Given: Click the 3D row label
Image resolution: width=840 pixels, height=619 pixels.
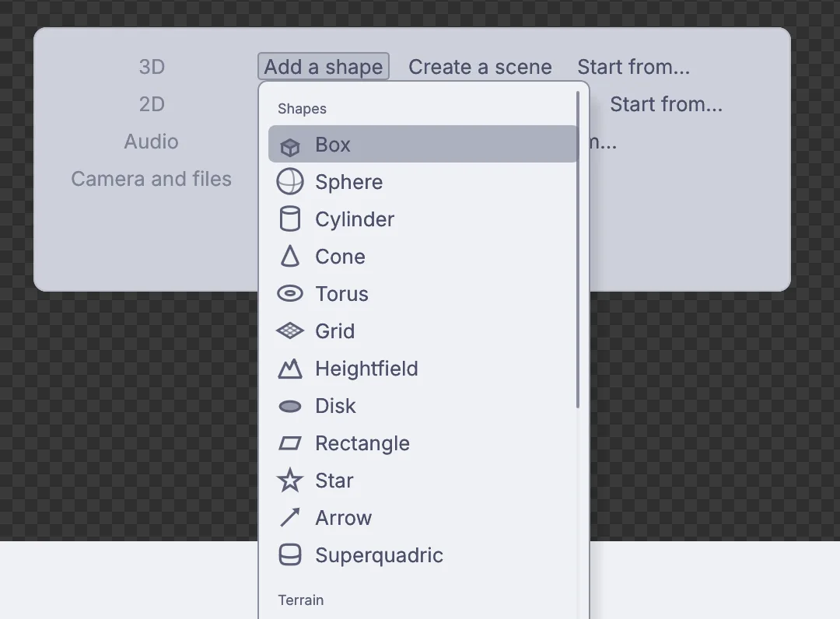Looking at the screenshot, I should click(x=152, y=67).
